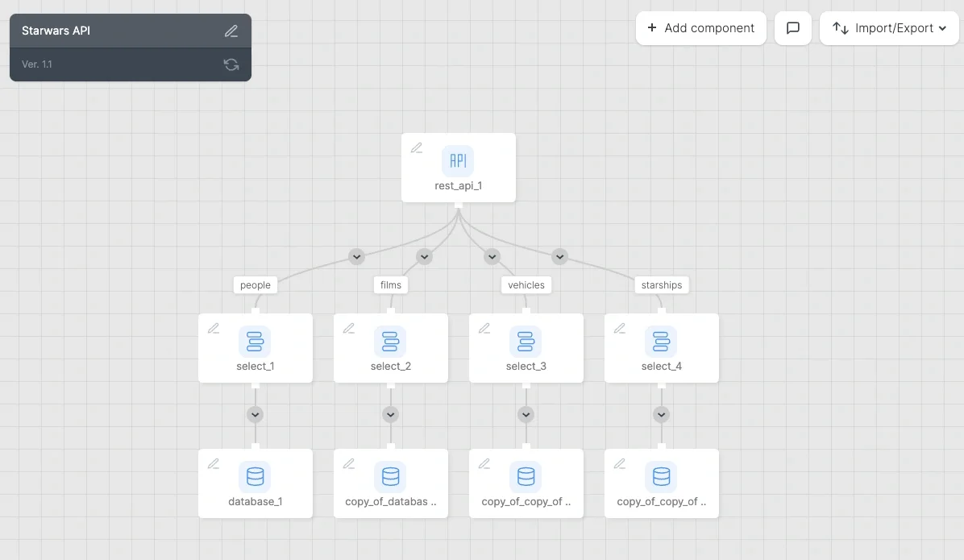Select the database_1 label

coord(256,502)
